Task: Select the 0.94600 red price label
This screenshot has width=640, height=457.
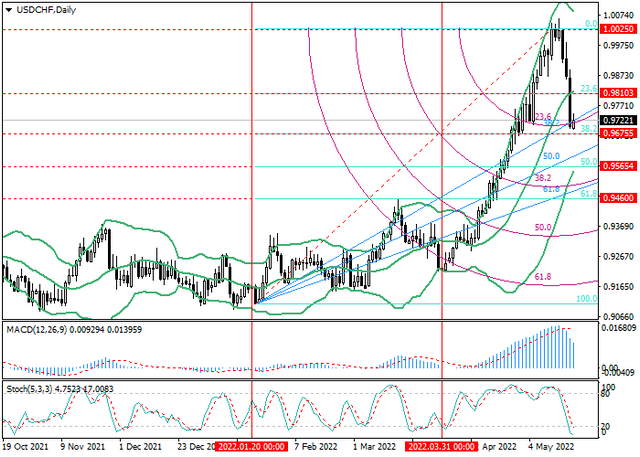Action: point(618,198)
